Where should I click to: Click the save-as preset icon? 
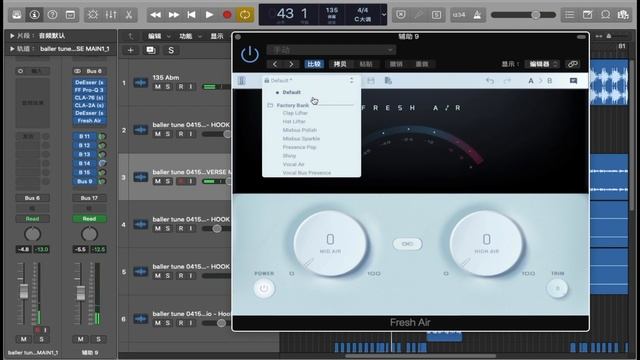[x=388, y=81]
